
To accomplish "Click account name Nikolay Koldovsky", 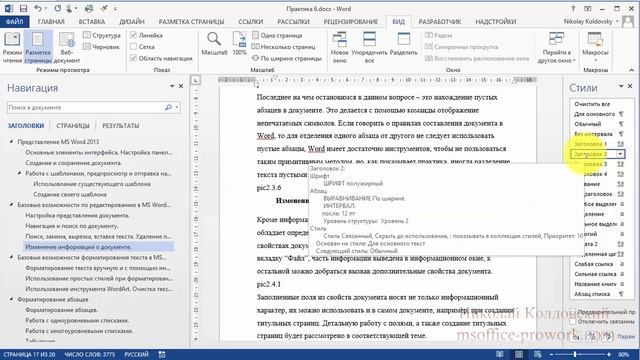I will [x=589, y=21].
